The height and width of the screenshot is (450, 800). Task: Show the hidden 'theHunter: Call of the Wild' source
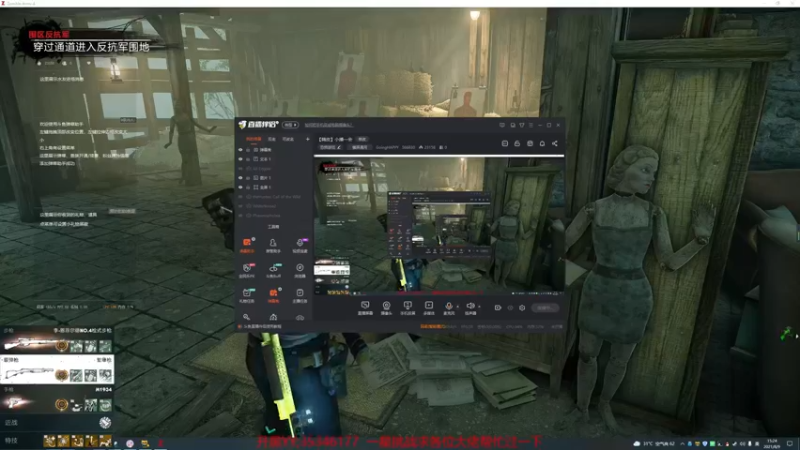(x=240, y=196)
